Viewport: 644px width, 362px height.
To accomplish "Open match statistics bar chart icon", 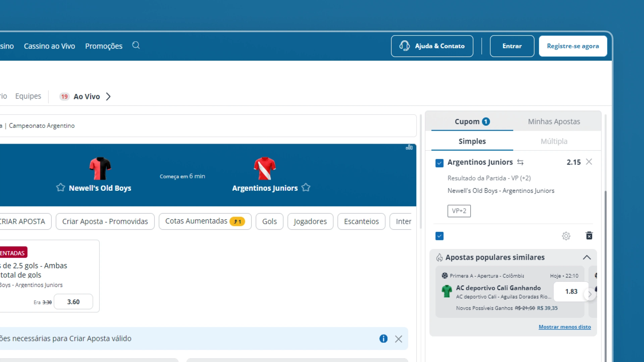I will pyautogui.click(x=409, y=147).
